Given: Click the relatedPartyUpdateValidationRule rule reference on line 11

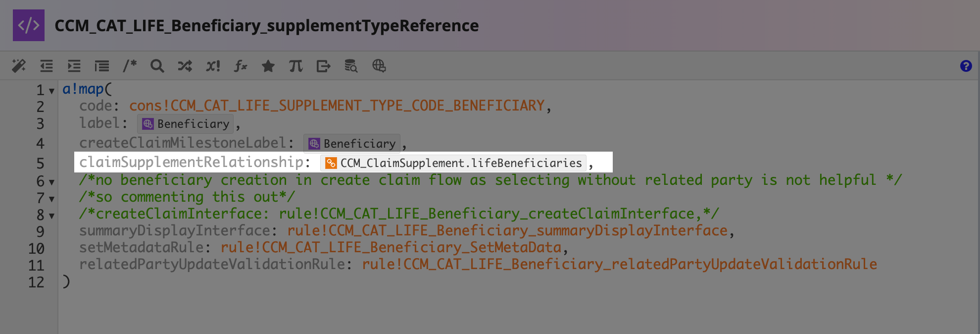Looking at the screenshot, I should (619, 264).
